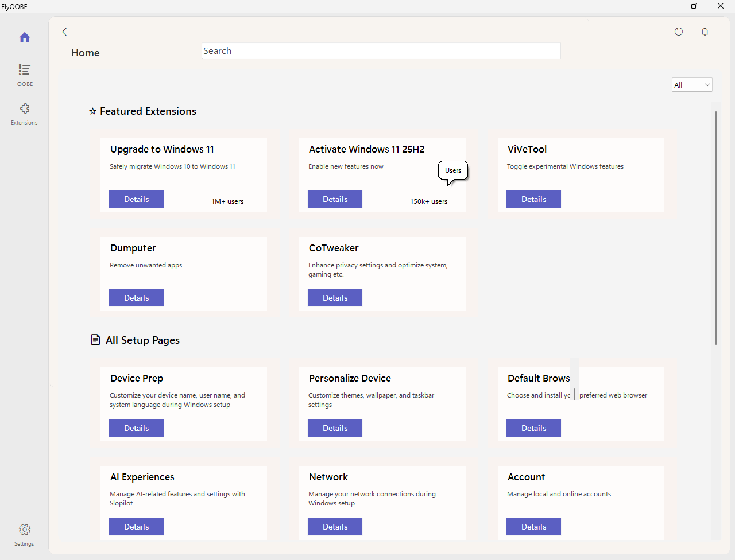
Task: Open Details for ViVeTool
Action: pyautogui.click(x=534, y=199)
